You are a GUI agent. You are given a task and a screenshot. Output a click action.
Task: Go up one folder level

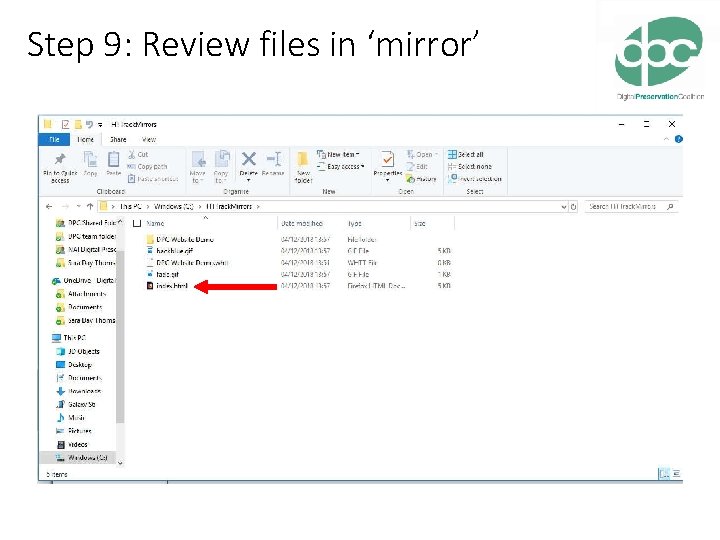pos(90,207)
